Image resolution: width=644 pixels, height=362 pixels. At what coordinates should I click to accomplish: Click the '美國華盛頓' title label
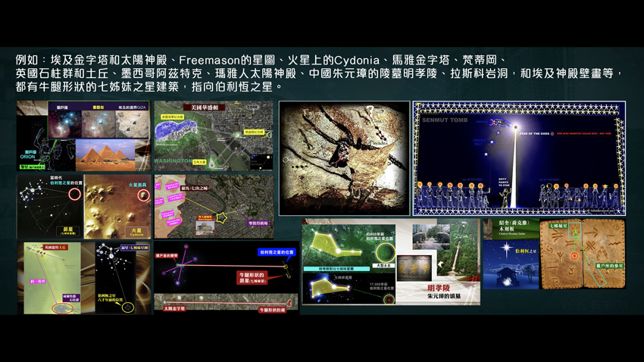point(205,107)
